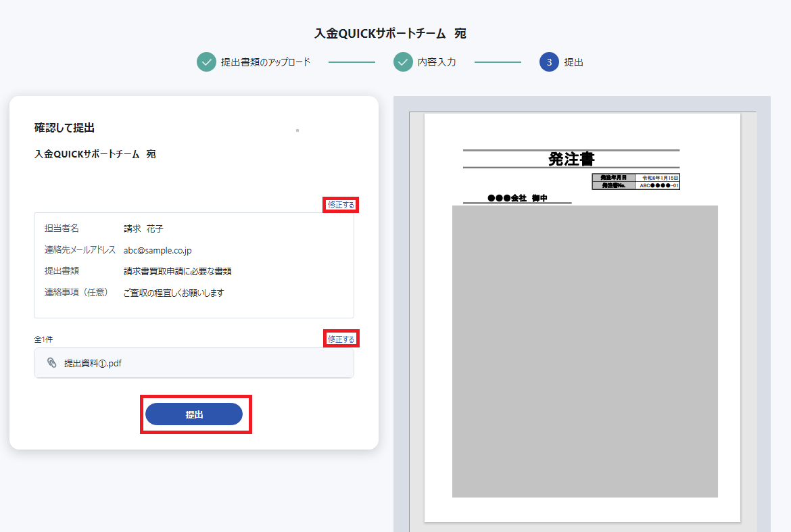Click the page header 入金QUICKサポートチーム 宛
This screenshot has height=532, width=791.
click(390, 33)
